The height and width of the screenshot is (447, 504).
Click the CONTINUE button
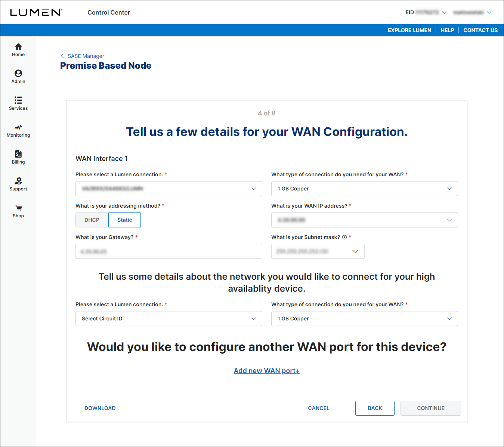pyautogui.click(x=431, y=408)
